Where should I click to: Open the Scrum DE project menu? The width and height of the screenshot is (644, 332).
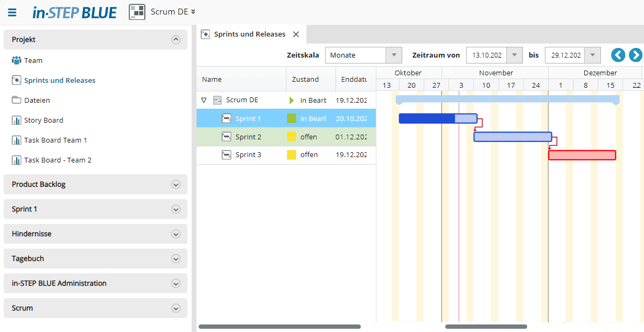(x=172, y=11)
